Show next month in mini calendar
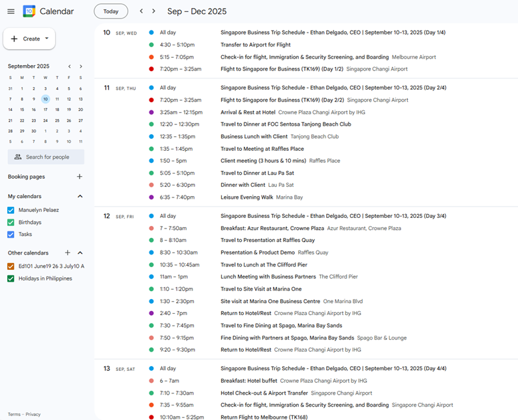 [x=81, y=66]
